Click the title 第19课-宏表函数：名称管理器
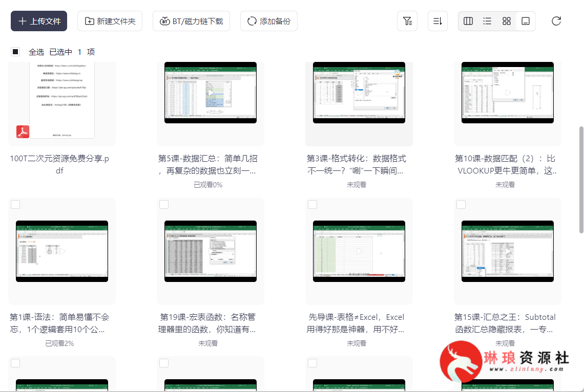Viewport: 584px width, 392px height. point(208,323)
